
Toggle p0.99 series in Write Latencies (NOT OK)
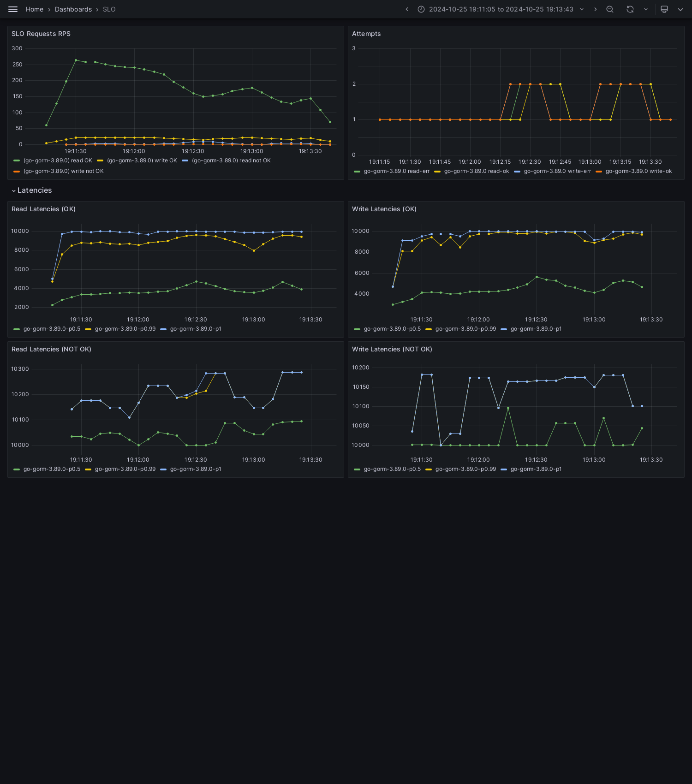[x=465, y=469]
